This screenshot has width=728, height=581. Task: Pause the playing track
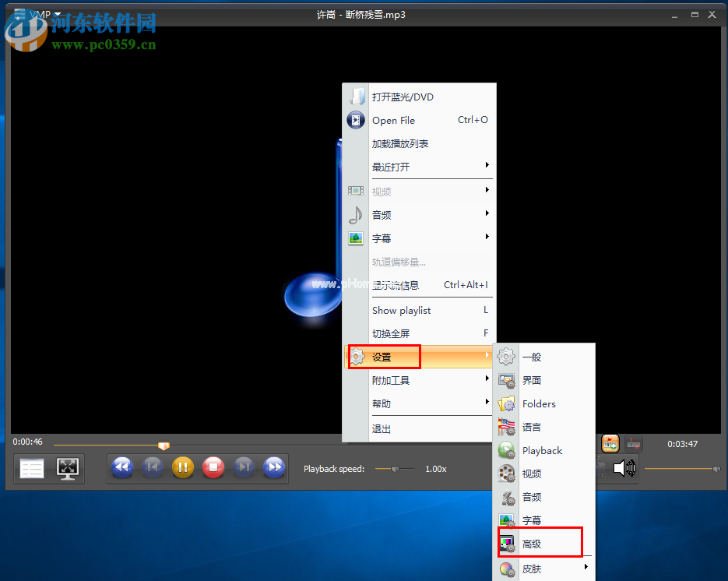182,468
